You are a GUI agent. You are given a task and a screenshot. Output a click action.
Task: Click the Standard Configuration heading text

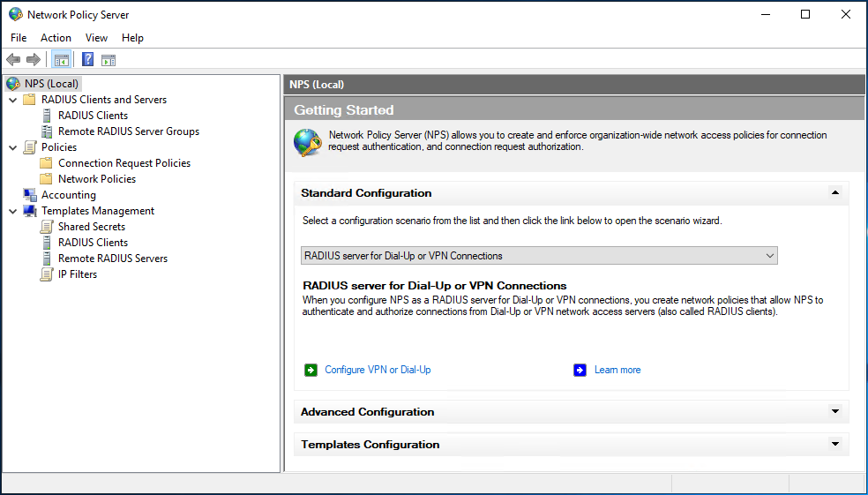click(366, 193)
